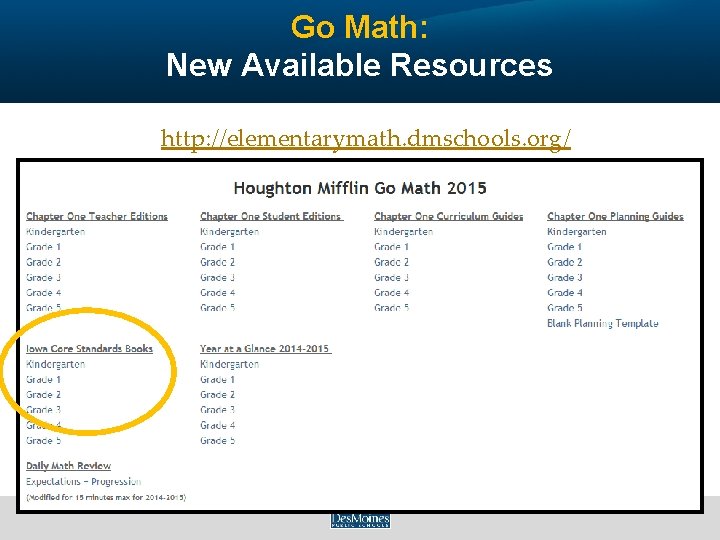Open Grade 2 under Iowa Core Standards Books
The height and width of the screenshot is (540, 720).
44,394
